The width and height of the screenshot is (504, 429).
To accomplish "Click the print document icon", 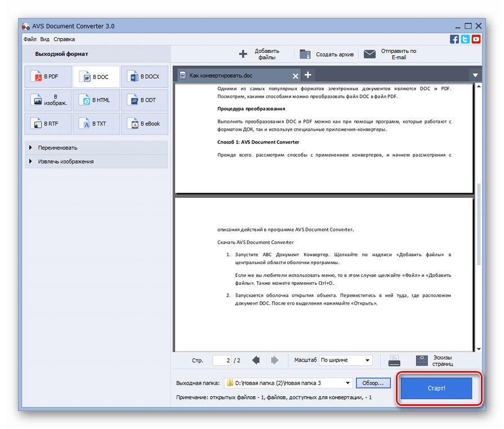I will [394, 360].
